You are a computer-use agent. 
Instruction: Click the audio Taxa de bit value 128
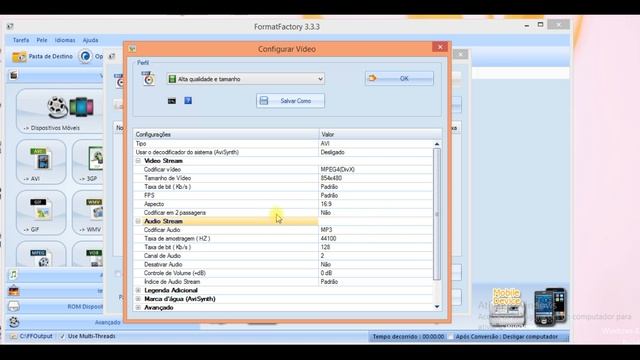pyautogui.click(x=325, y=247)
